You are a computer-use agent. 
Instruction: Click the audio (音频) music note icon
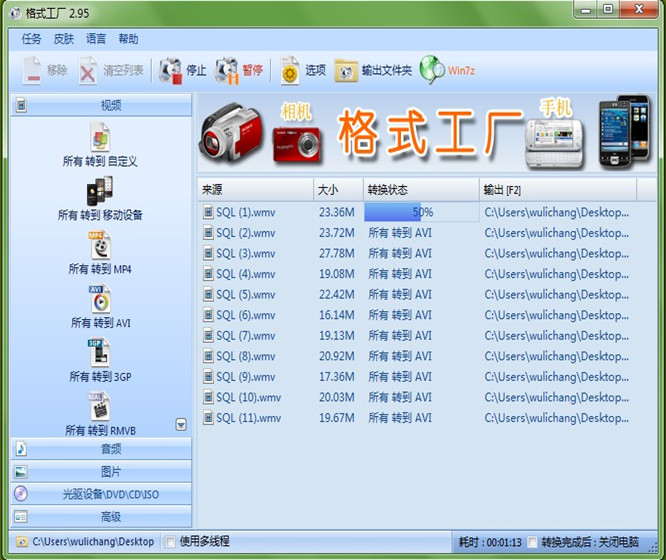coord(21,449)
